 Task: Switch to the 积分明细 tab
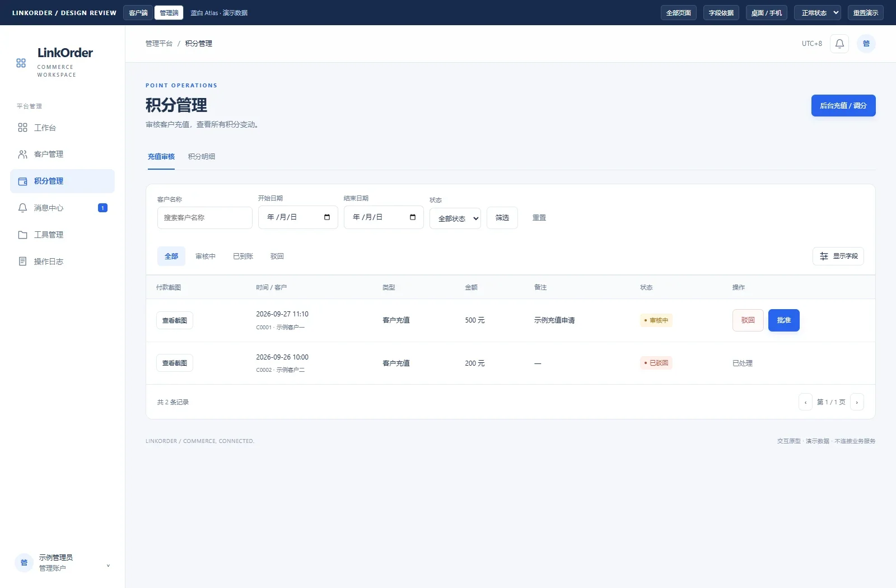pos(202,157)
